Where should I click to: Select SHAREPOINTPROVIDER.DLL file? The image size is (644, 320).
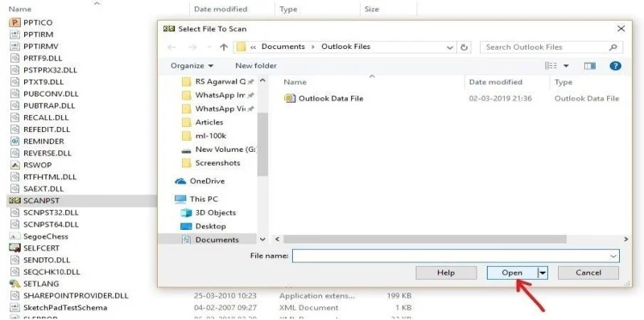[x=69, y=295]
